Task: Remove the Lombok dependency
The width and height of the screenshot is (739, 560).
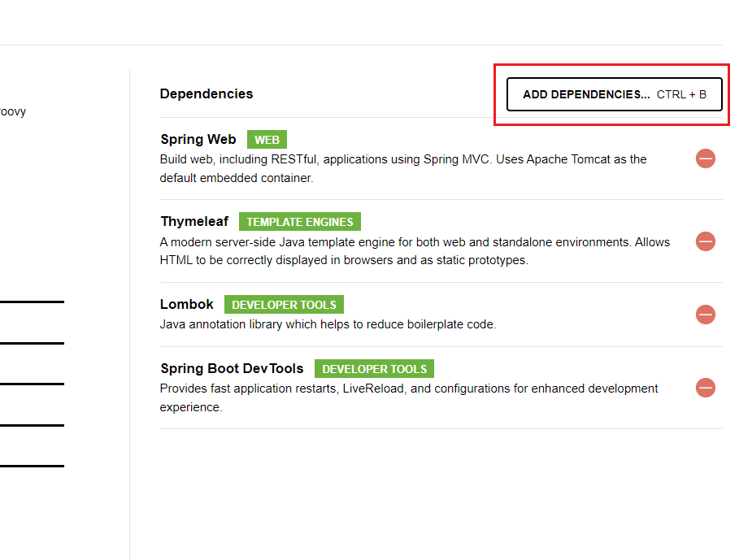Action: [705, 314]
